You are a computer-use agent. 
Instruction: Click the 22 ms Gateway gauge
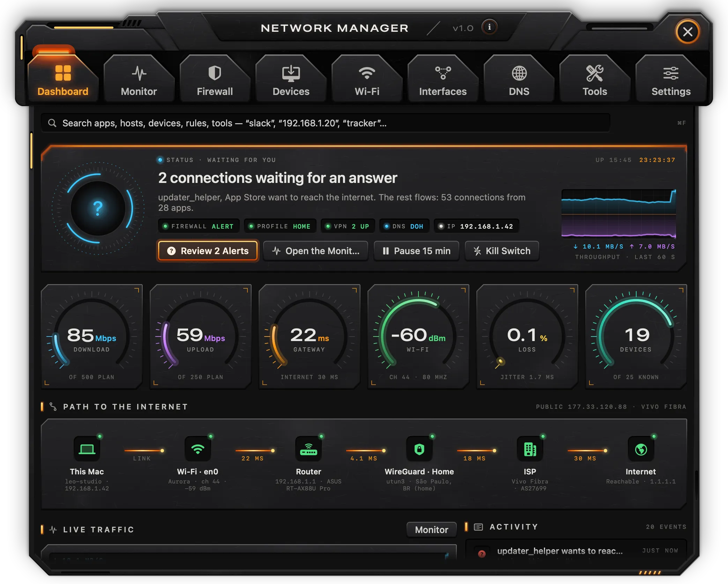tap(310, 337)
